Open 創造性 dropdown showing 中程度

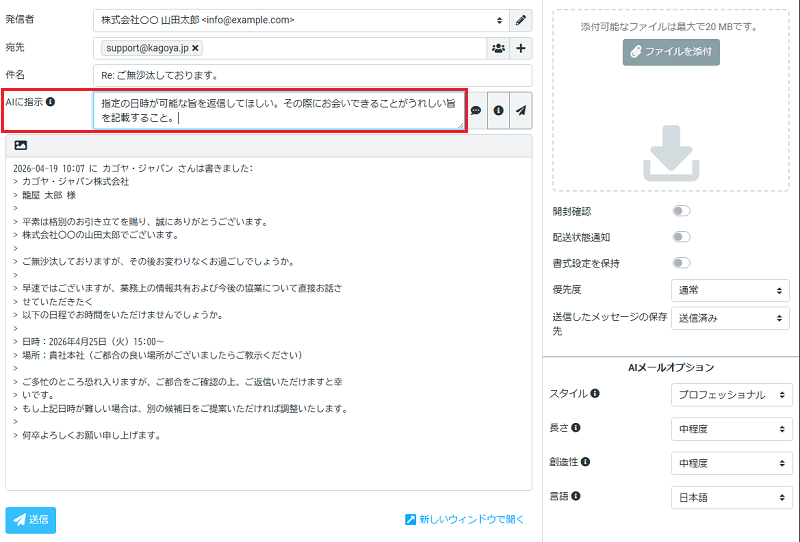pos(732,463)
